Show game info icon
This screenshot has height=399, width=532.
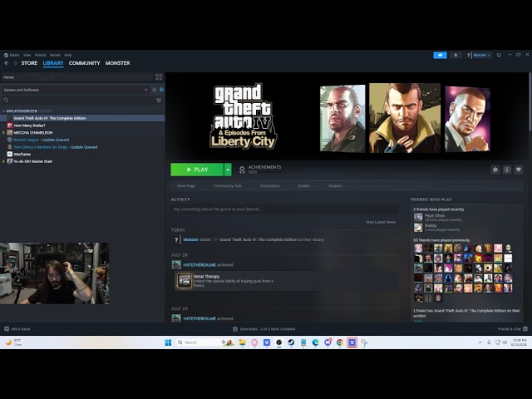tap(507, 170)
